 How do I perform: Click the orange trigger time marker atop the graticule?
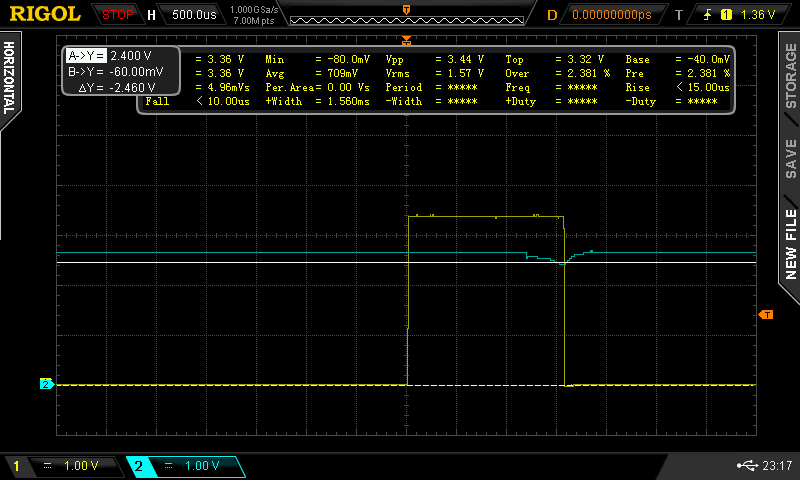coord(407,40)
